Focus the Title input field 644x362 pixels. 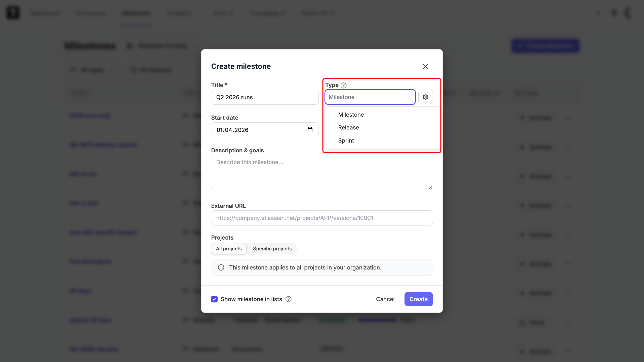265,97
